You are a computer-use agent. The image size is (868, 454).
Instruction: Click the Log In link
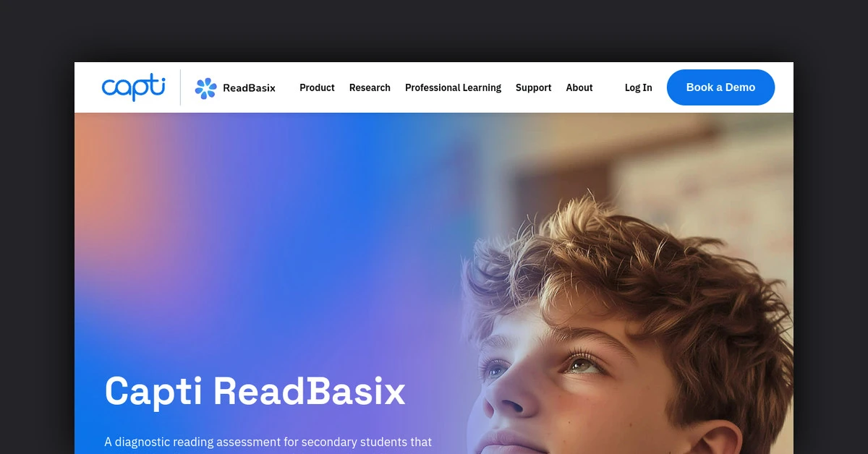[638, 87]
